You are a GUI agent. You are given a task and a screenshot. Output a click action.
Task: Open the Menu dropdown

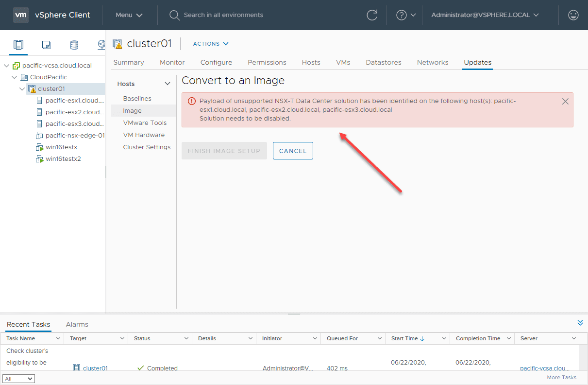point(129,15)
